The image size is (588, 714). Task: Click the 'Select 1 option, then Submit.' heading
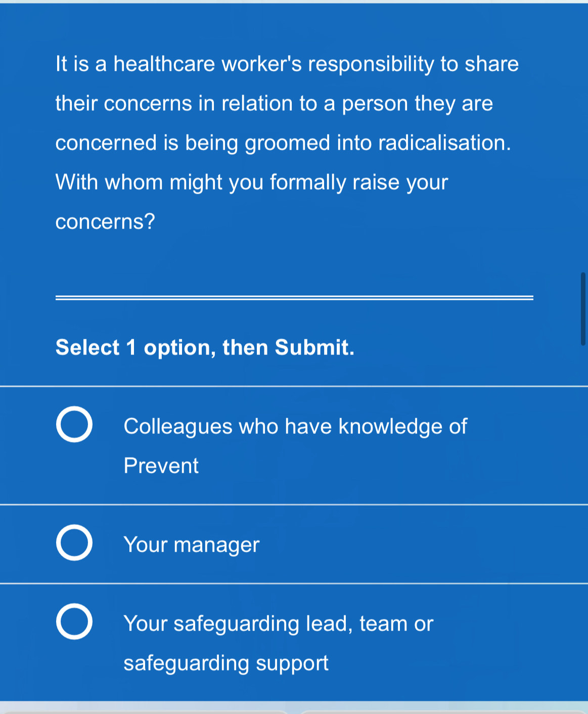205,347
